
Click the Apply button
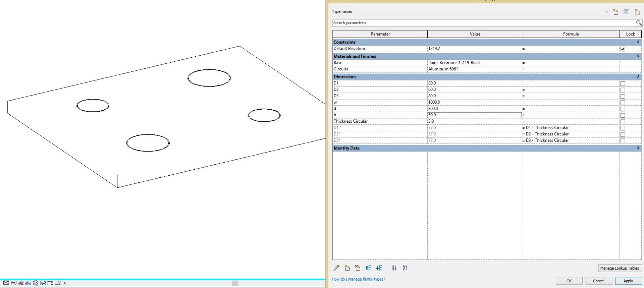628,281
